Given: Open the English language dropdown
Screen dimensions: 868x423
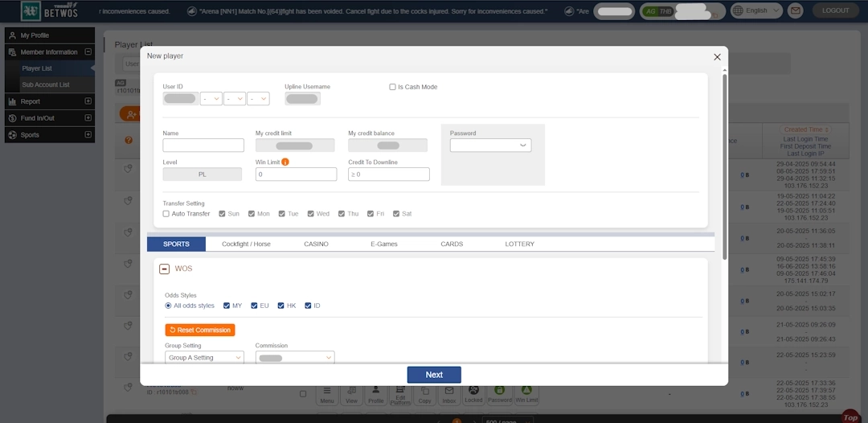Looking at the screenshot, I should click(756, 10).
